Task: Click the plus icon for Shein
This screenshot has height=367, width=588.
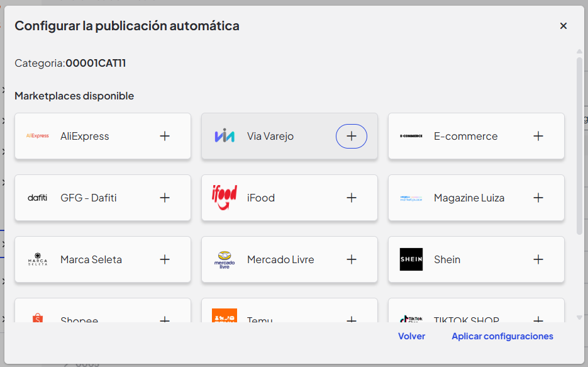Action: [x=538, y=259]
